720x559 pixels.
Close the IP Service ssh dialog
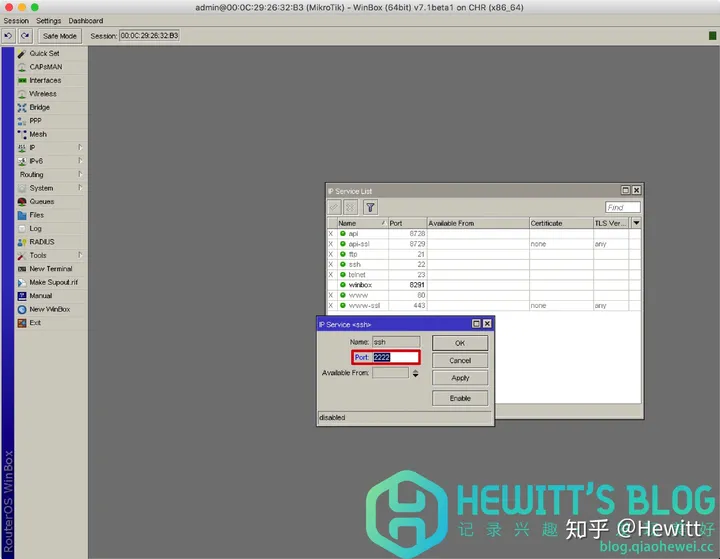487,324
